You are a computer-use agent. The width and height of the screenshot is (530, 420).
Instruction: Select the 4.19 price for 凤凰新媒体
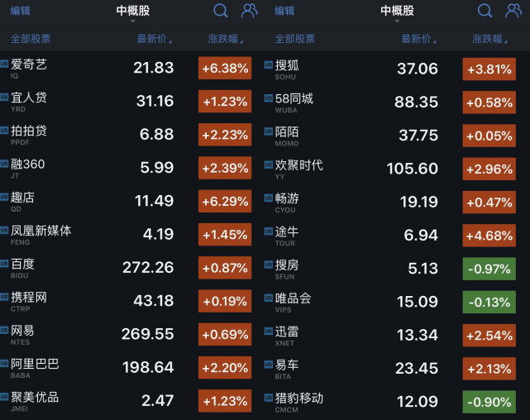point(158,234)
